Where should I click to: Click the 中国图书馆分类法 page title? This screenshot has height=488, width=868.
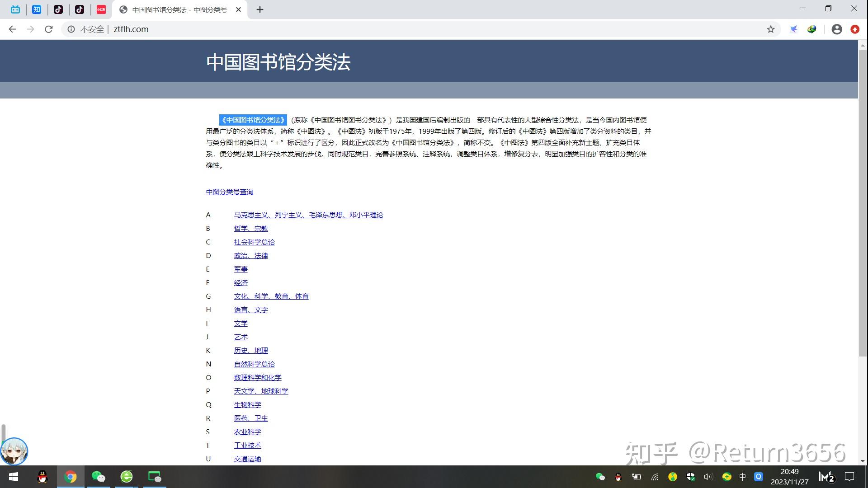pos(278,62)
